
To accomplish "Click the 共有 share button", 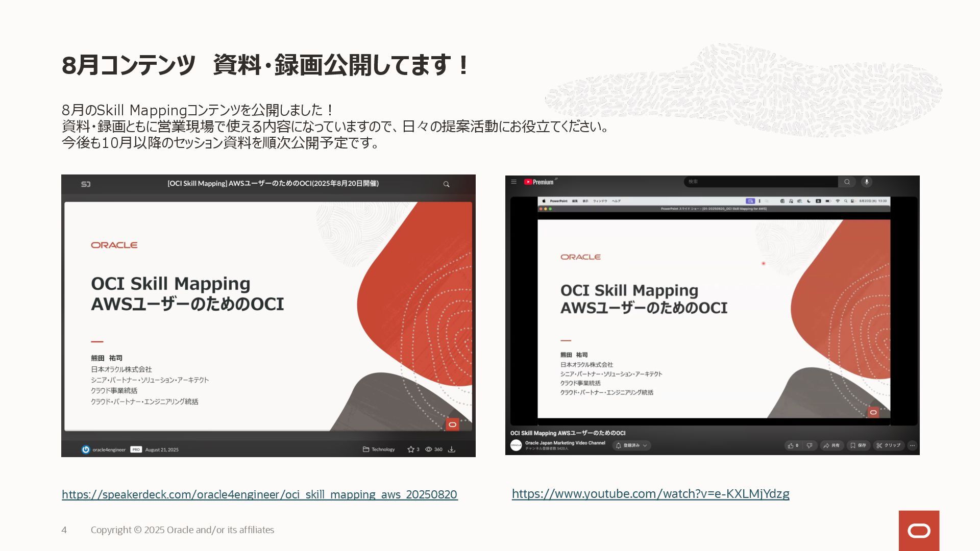I will pyautogui.click(x=831, y=445).
